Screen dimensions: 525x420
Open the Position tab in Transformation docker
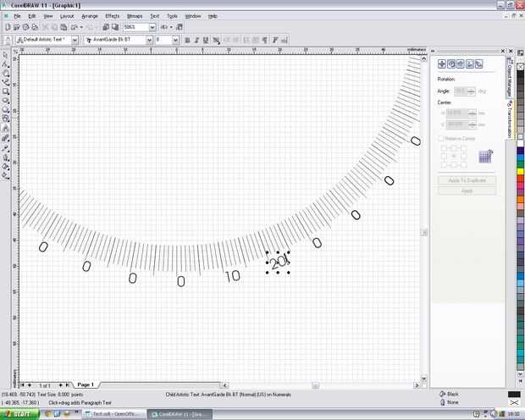point(442,64)
